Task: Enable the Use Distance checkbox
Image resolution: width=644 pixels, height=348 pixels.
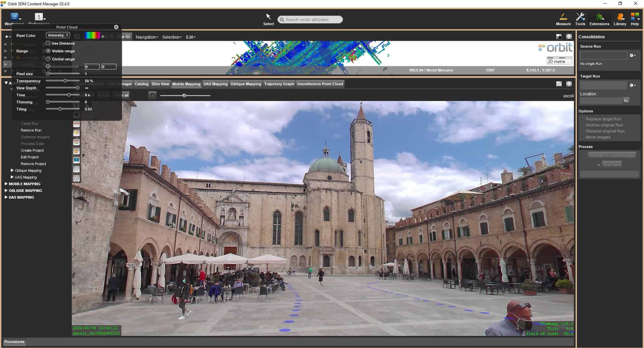Action: 48,43
